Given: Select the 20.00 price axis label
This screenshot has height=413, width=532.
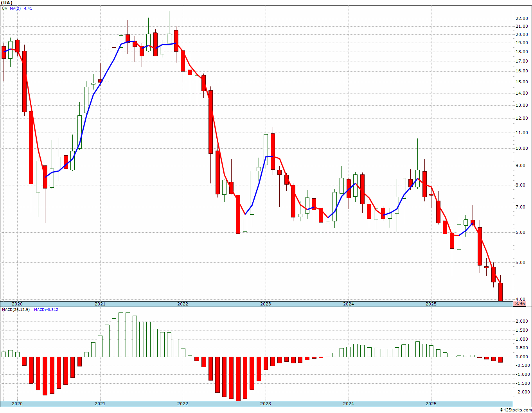Looking at the screenshot, I should [x=522, y=34].
